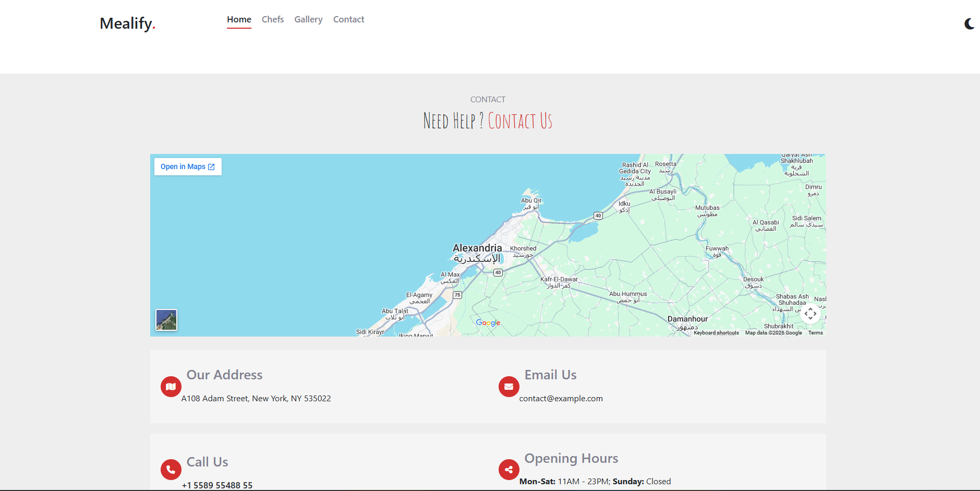The image size is (980, 491).
Task: Click the red map icon beside Our Address
Action: point(171,387)
